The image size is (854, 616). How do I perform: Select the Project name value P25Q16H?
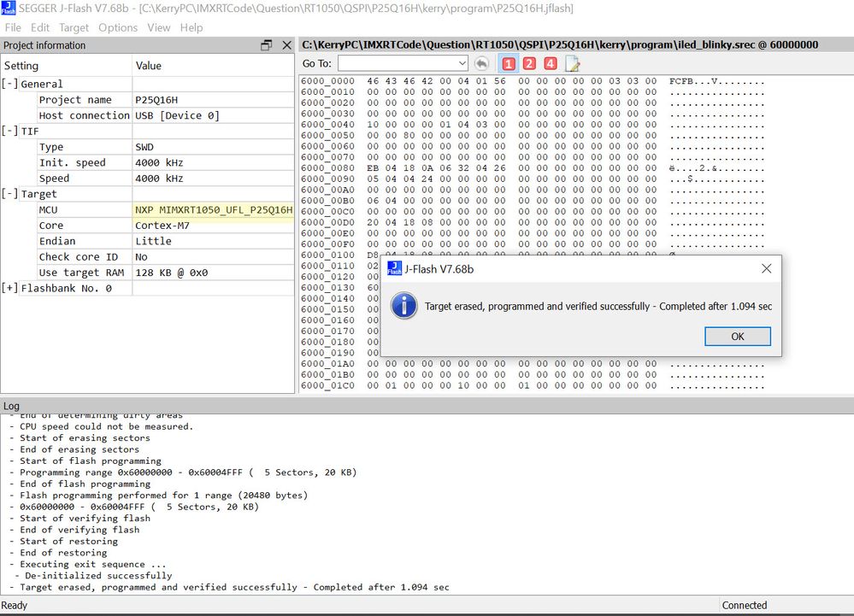coord(156,100)
